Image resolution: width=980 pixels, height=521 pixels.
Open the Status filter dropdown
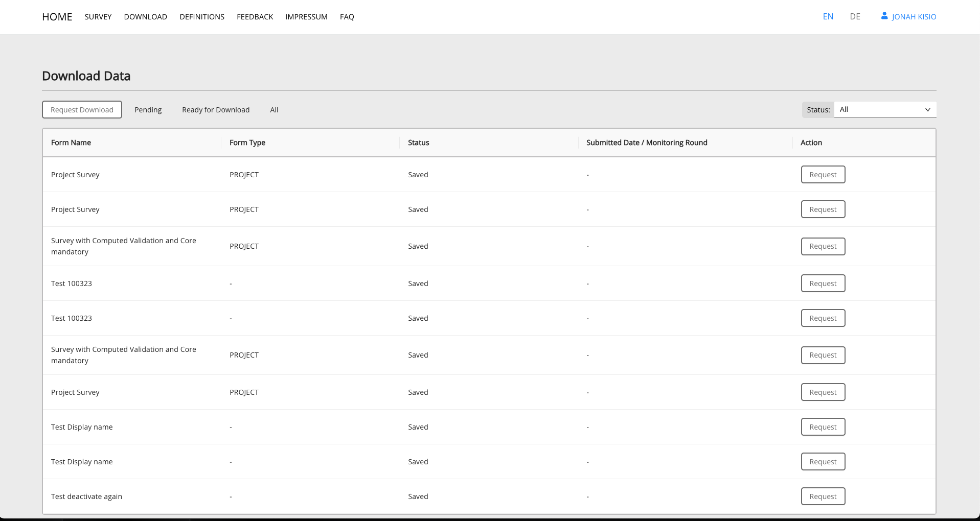coord(884,109)
